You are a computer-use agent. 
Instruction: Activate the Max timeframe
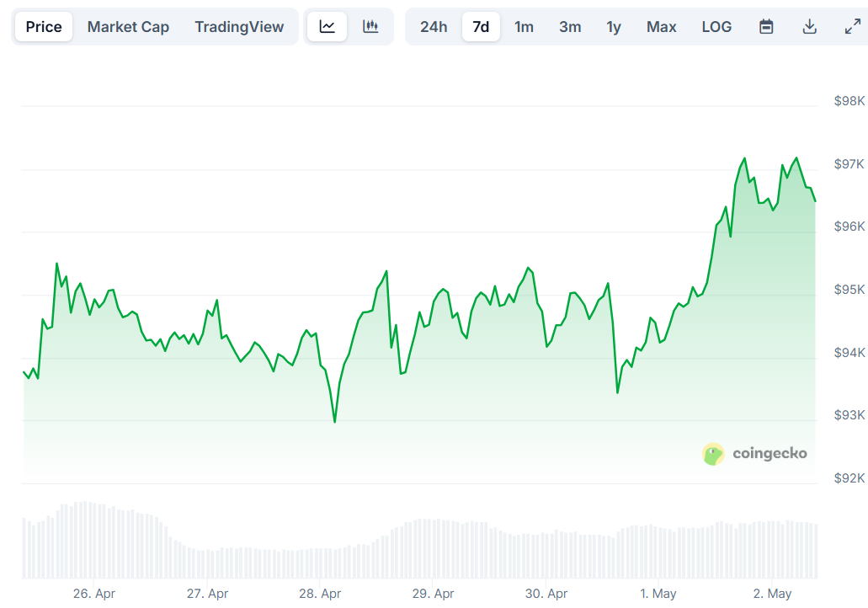(x=662, y=26)
